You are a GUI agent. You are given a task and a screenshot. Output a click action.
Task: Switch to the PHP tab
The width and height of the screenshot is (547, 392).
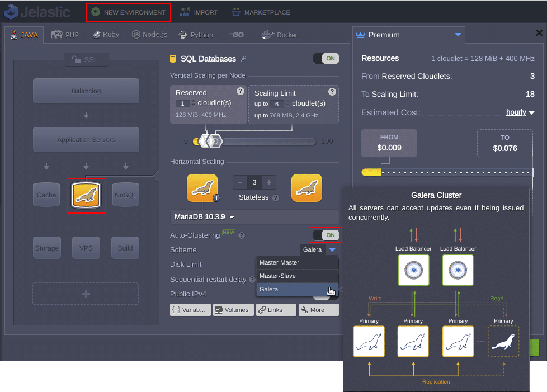[65, 35]
